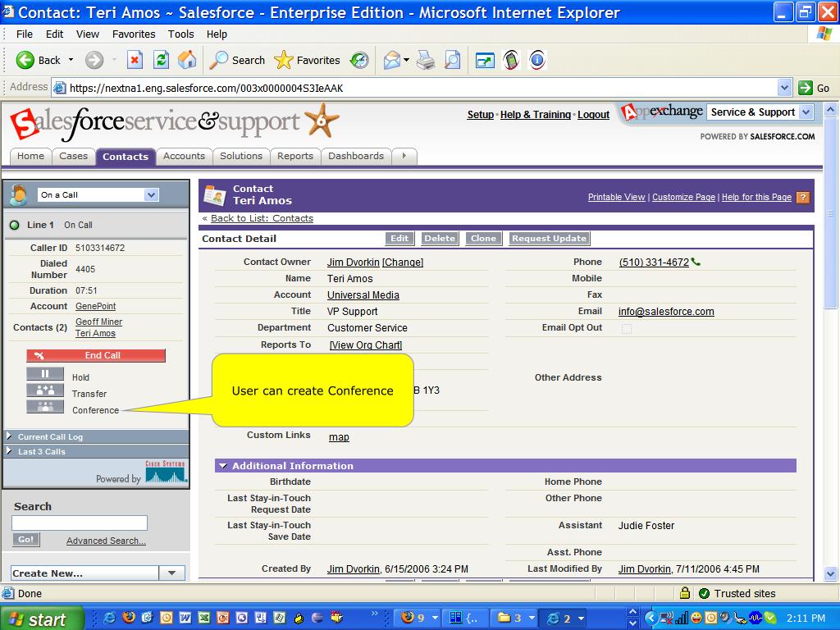Click the Back to List: Contacts link
Screen dimensions: 840x630
(x=262, y=218)
